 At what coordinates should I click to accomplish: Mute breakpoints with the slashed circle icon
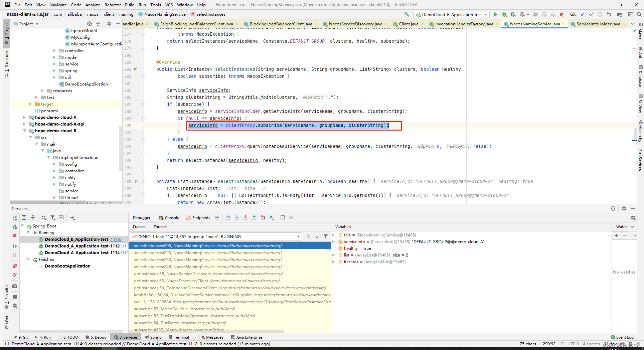pos(15,275)
